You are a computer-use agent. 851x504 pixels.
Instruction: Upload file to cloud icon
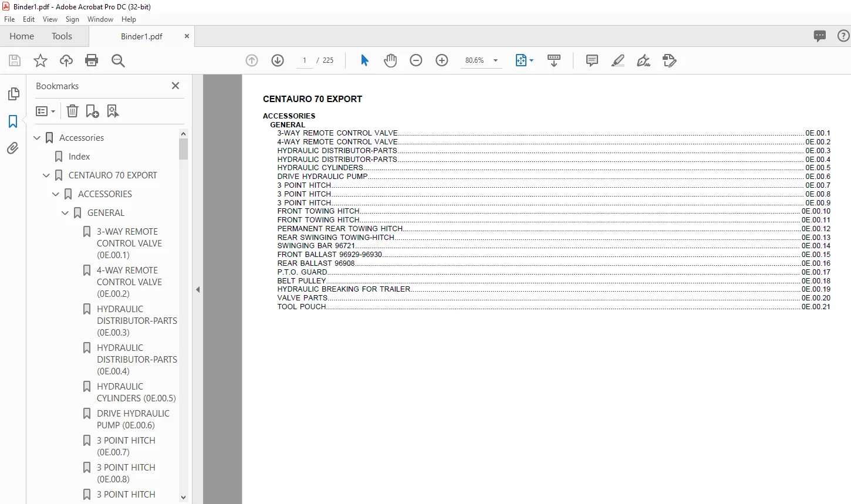(66, 60)
